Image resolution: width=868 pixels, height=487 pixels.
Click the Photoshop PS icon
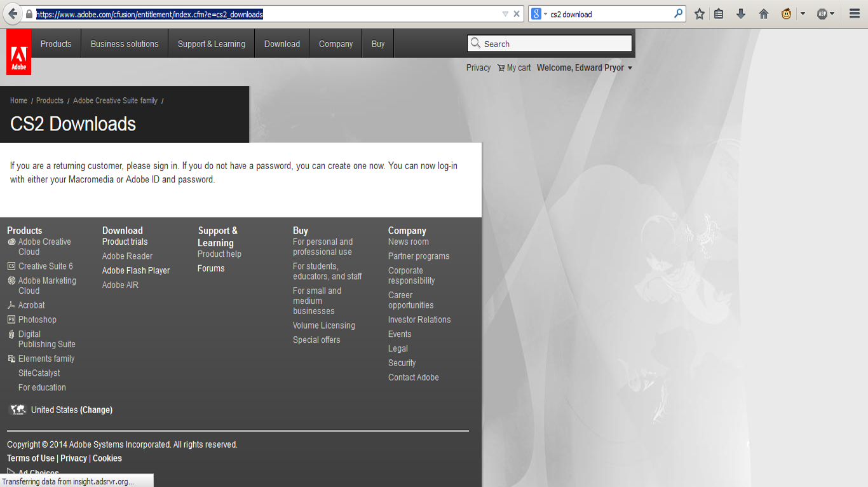11,320
